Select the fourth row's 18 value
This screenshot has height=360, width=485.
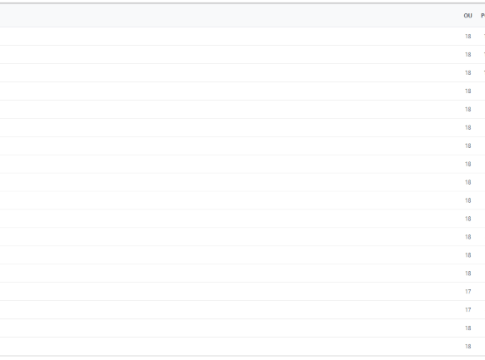point(468,91)
